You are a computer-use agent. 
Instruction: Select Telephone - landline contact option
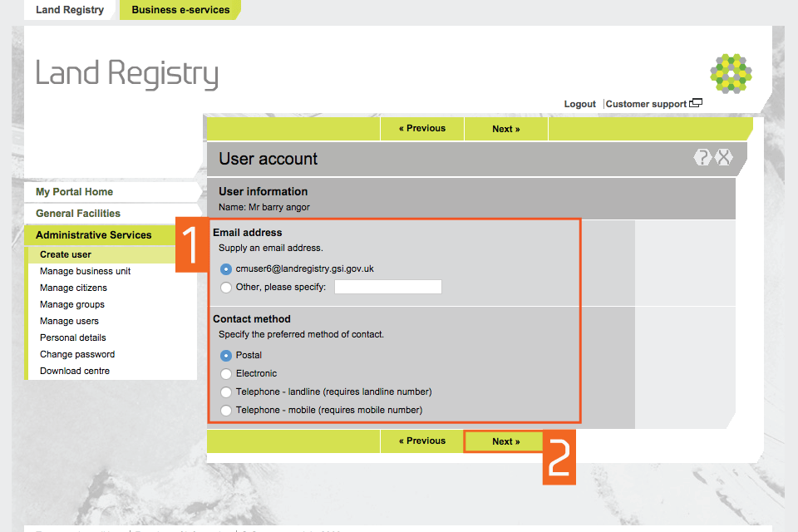pos(226,392)
